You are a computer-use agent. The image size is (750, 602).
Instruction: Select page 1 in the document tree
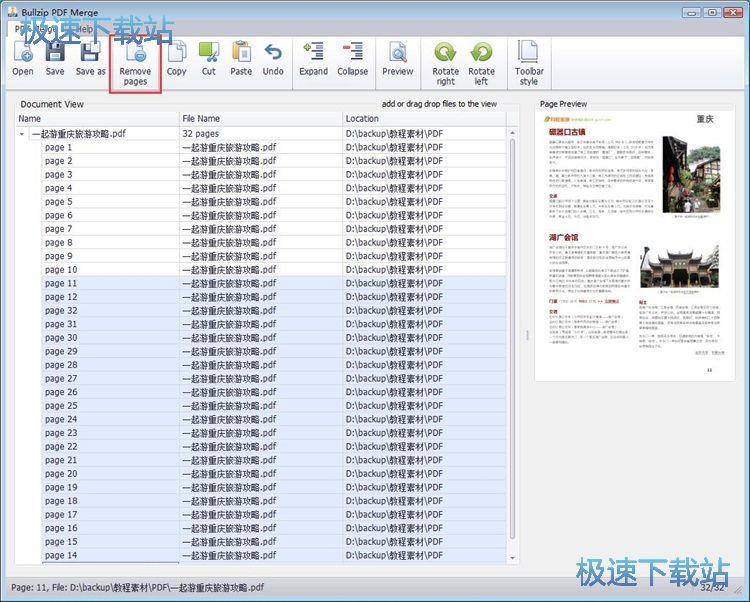pyautogui.click(x=59, y=147)
